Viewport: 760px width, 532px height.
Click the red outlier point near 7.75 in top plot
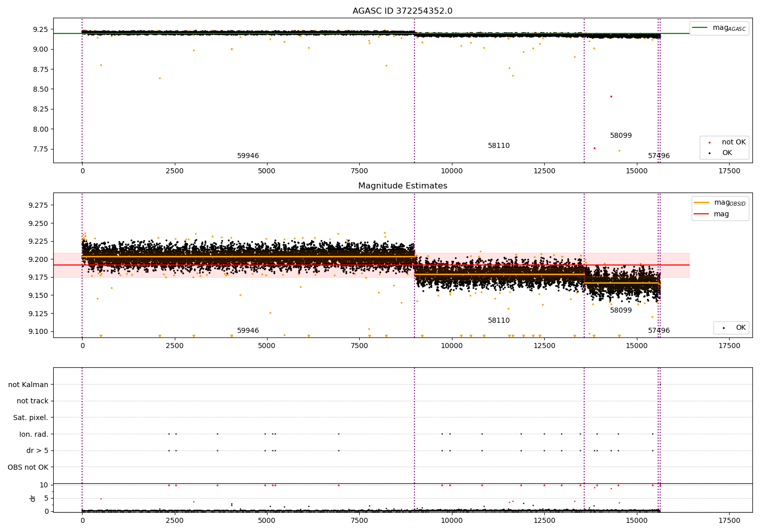(x=594, y=148)
